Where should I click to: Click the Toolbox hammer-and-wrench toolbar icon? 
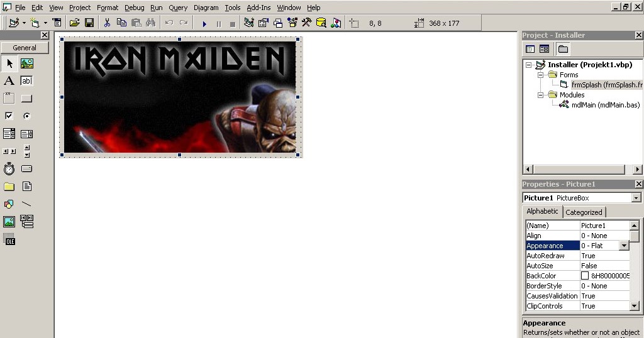(306, 23)
